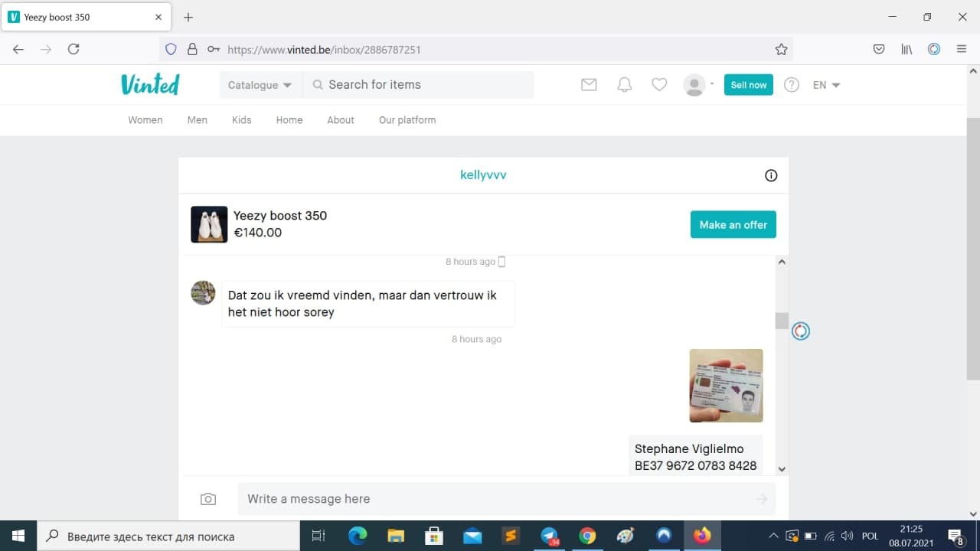Open Telegram from taskbar

[549, 536]
